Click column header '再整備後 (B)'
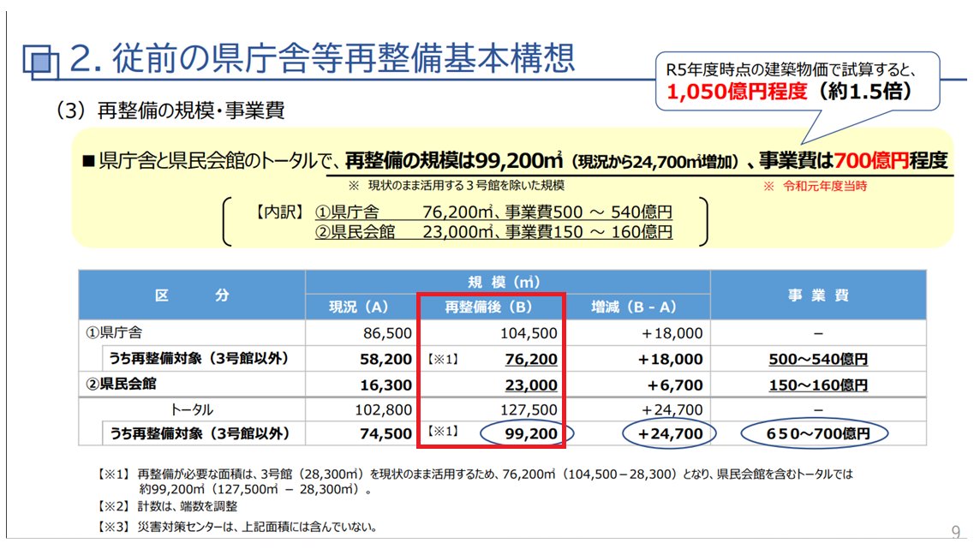The height and width of the screenshot is (549, 980). 488,307
